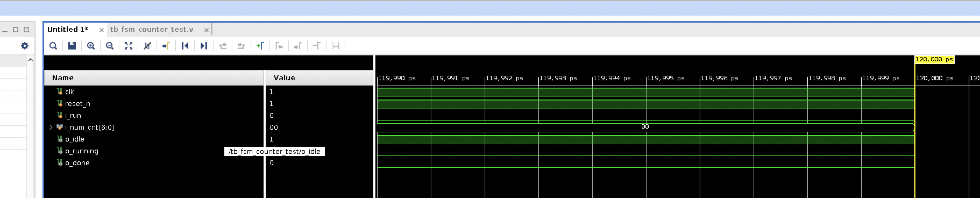Switch to Untitled 1* tab
The width and height of the screenshot is (980, 198).
68,29
